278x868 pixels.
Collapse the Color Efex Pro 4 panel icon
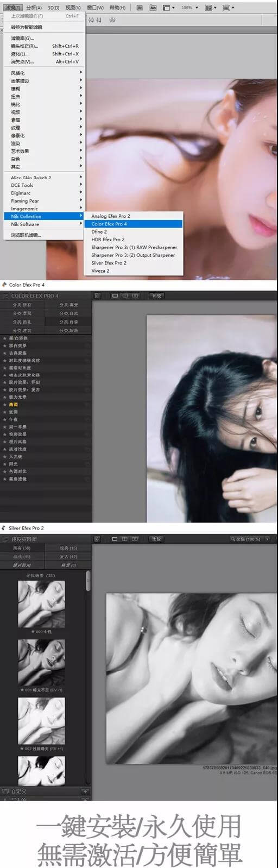click(5, 296)
